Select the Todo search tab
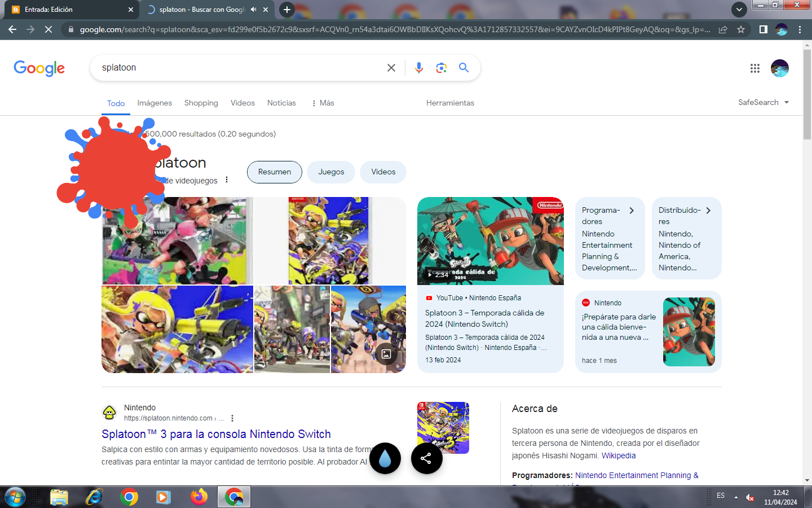This screenshot has width=812, height=508. point(116,104)
